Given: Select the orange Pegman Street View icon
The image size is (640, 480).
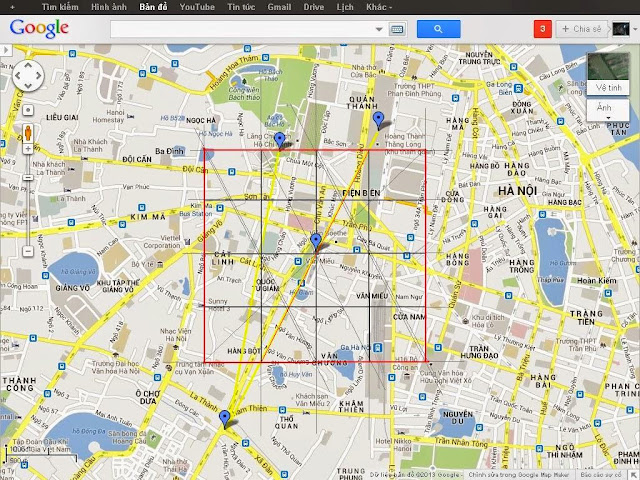Looking at the screenshot, I should point(28,133).
